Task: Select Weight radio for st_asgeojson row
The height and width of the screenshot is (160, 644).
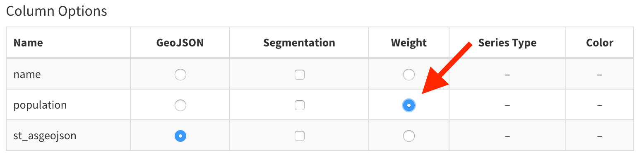Action: (x=409, y=136)
